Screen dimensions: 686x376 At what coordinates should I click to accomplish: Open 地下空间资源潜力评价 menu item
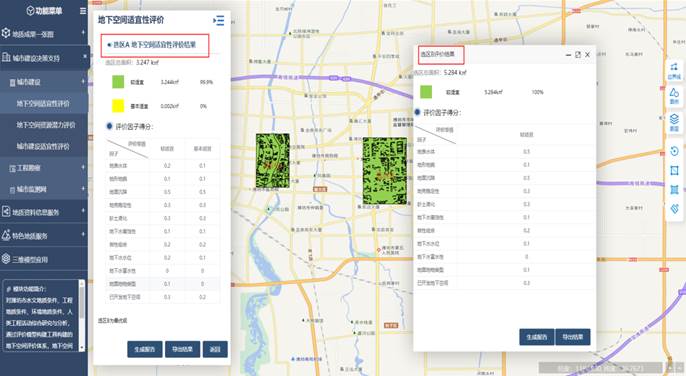46,125
